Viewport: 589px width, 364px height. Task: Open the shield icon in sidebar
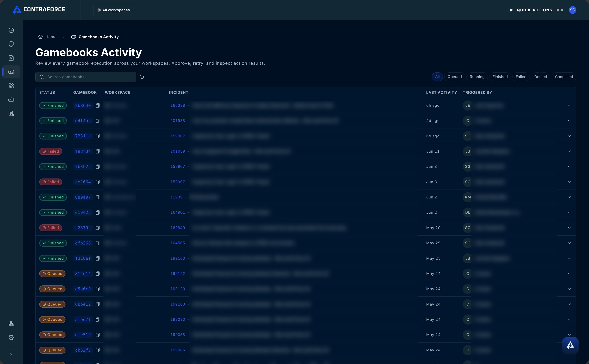(11, 44)
